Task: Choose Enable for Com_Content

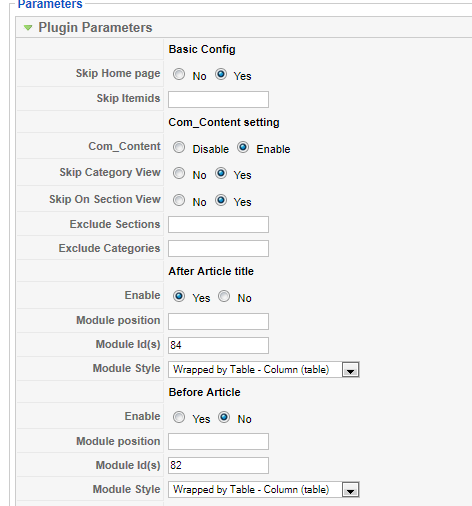Action: 243,147
